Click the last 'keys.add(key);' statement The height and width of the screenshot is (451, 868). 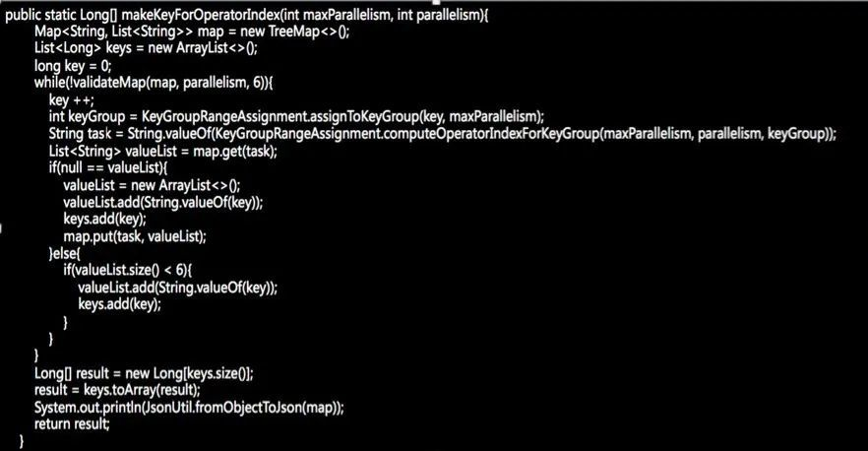pos(120,304)
